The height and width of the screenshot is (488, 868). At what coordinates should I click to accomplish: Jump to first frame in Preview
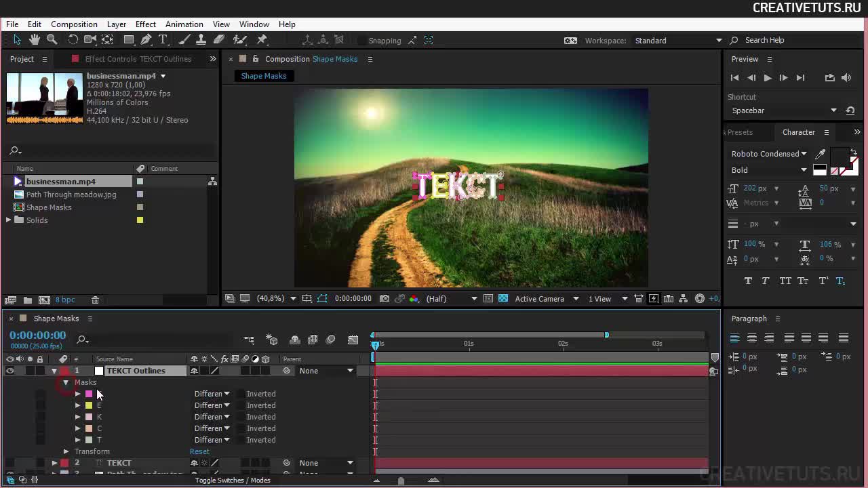click(734, 78)
